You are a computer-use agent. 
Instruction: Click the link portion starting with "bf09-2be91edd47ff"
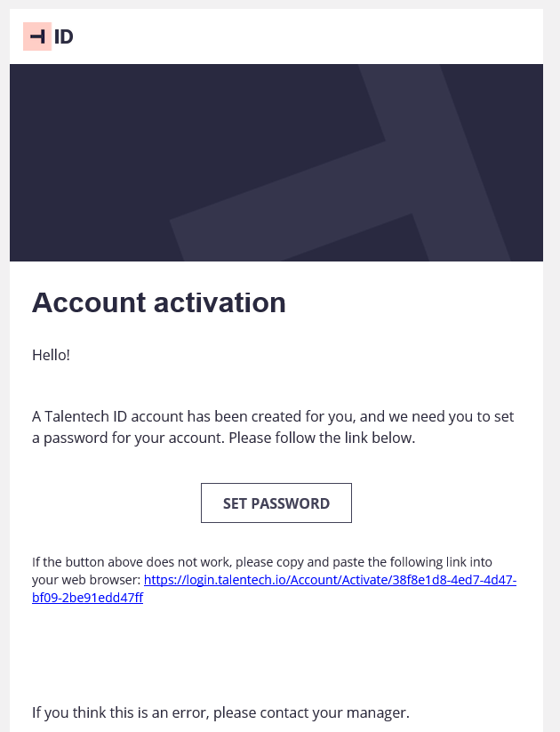87,598
